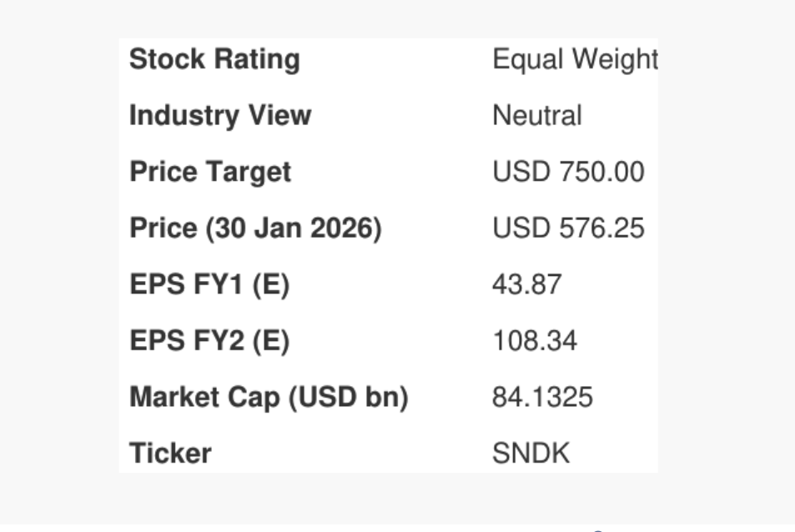Click the Price Target label

coord(210,172)
